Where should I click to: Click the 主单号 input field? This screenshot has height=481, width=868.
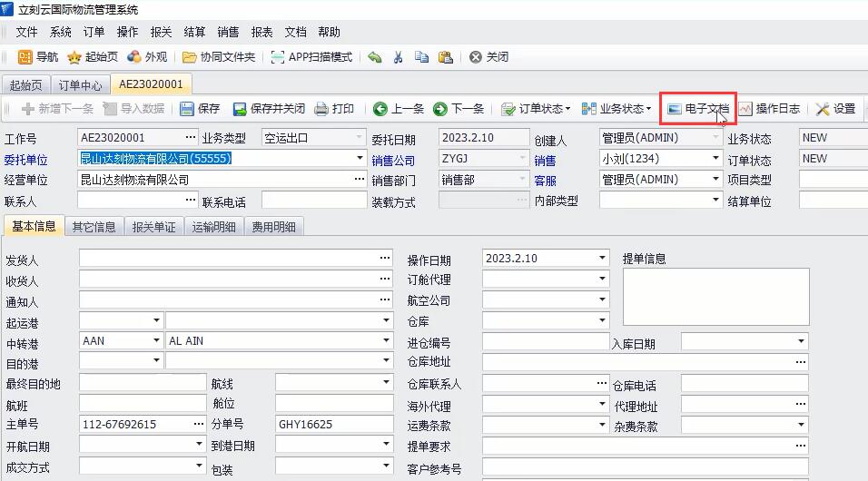pos(133,425)
